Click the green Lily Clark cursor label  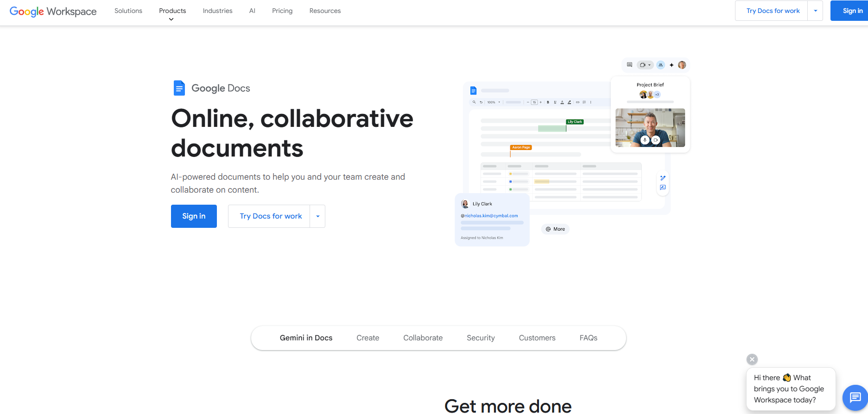[x=575, y=122]
